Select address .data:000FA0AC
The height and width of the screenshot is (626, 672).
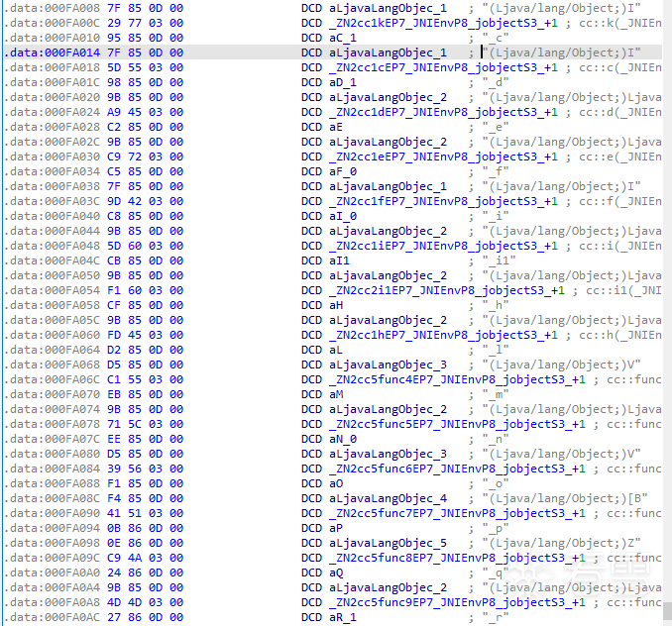pyautogui.click(x=52, y=617)
